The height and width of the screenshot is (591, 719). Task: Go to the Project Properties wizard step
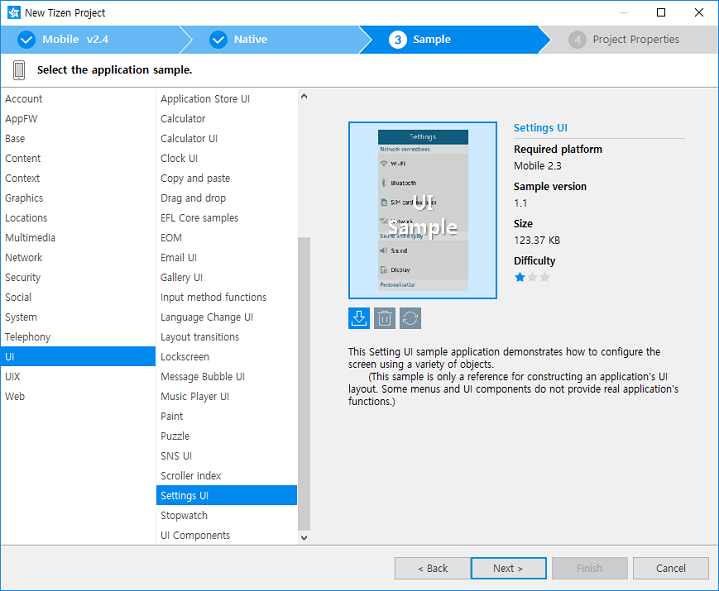pyautogui.click(x=635, y=40)
